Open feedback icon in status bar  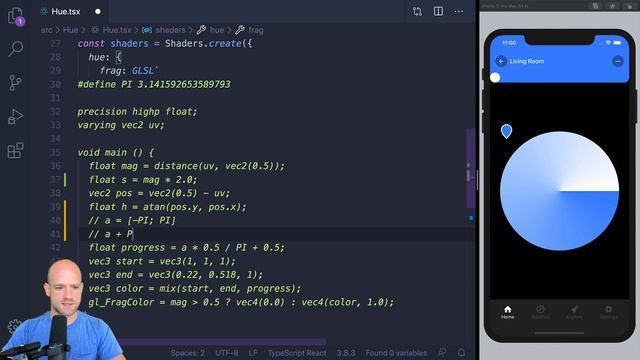(x=442, y=353)
